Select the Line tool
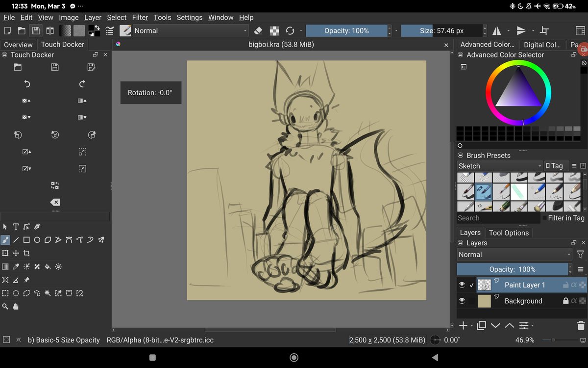This screenshot has height=368, width=588. coord(16,240)
